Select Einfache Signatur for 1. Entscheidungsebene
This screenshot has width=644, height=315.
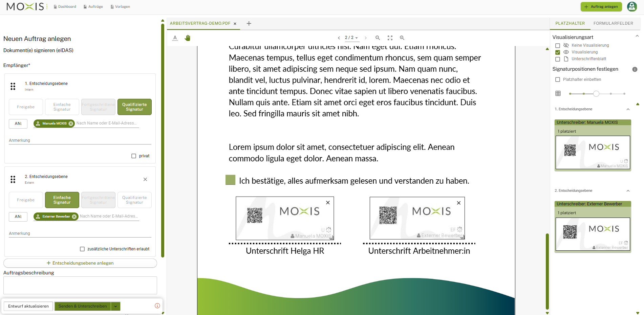pyautogui.click(x=62, y=107)
